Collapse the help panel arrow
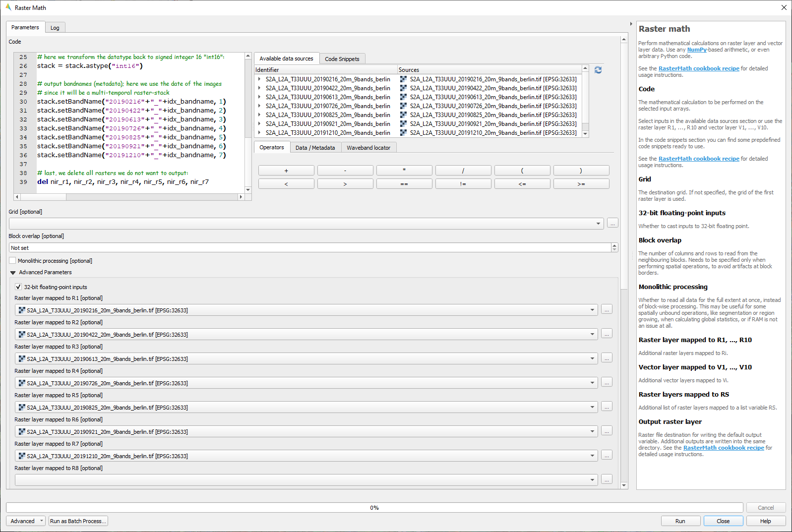792x532 pixels. click(631, 24)
